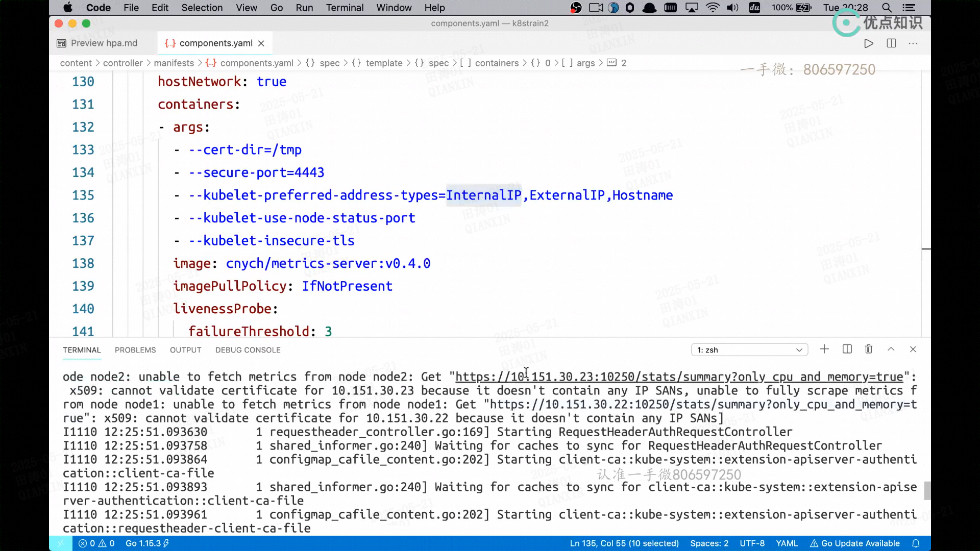The image size is (980, 551).
Task: Click Go Update Available notice
Action: [855, 543]
